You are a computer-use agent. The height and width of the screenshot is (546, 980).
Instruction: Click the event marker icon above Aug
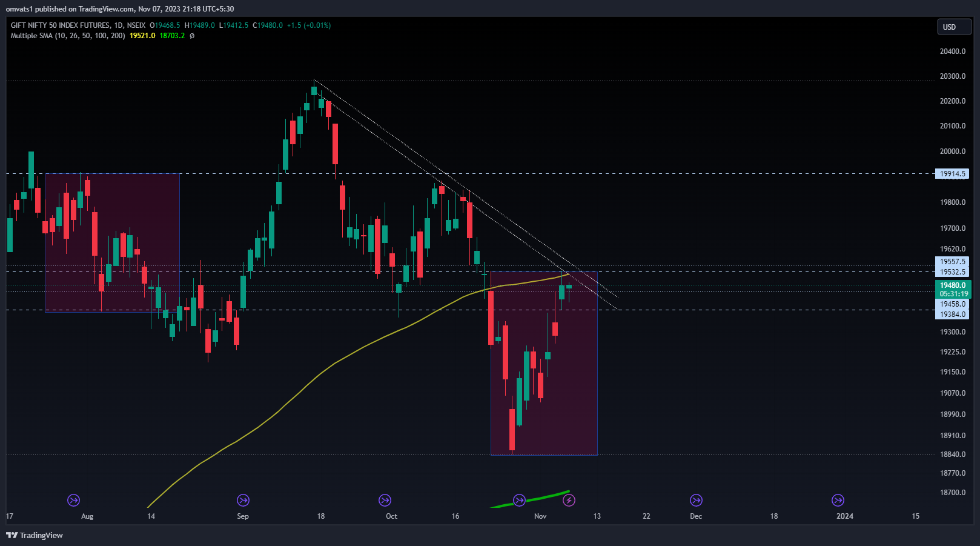pos(73,500)
